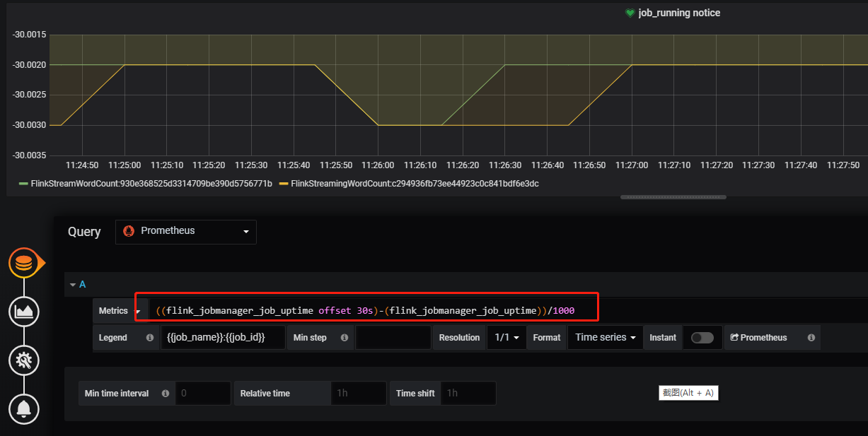Open the Visualization panel icon on the sidebar
Screen dimensions: 868x436
(23, 312)
